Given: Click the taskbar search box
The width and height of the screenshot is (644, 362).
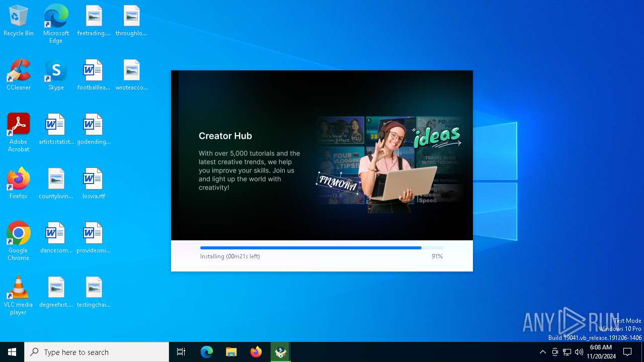Looking at the screenshot, I should pos(97,352).
